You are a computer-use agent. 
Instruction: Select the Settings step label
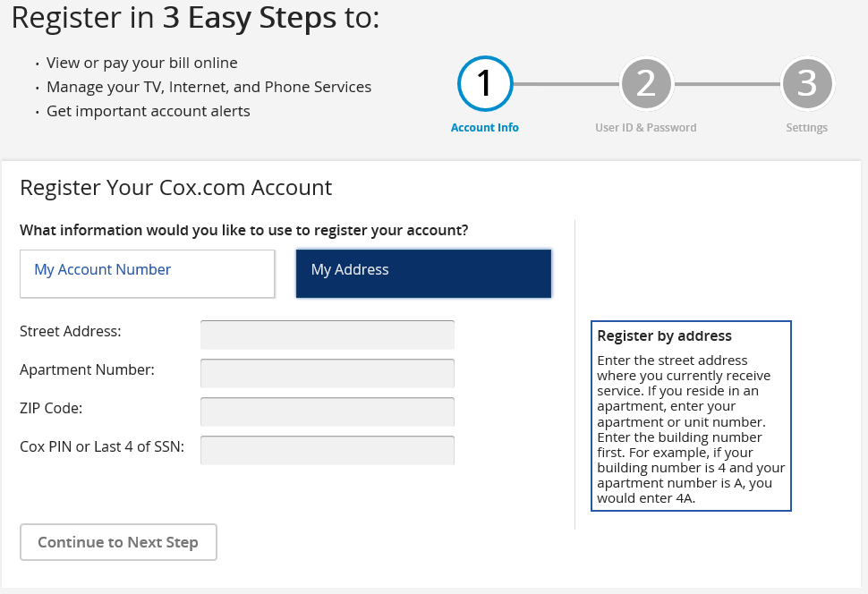coord(806,127)
